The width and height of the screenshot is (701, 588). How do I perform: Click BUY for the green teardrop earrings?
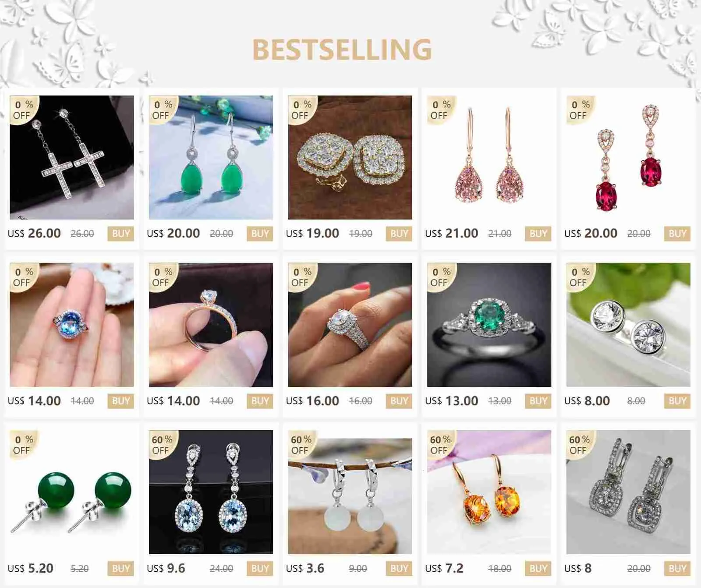[x=260, y=234]
